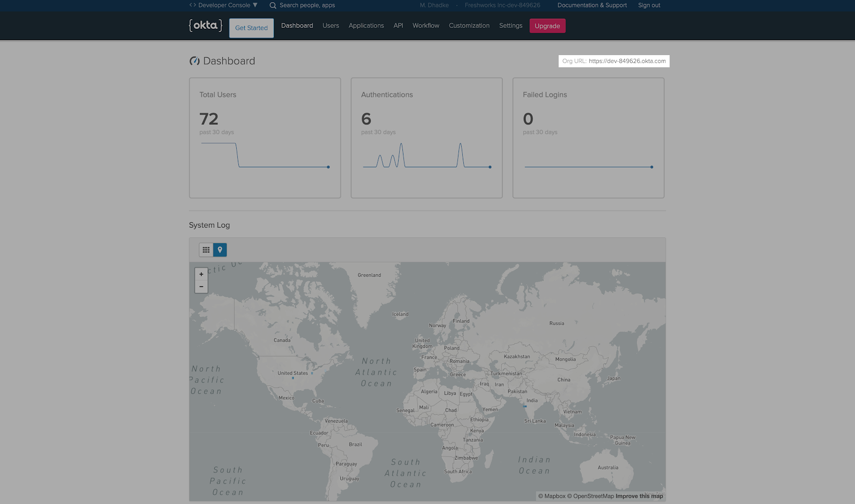Screen dimensions: 855x504
Task: Open Documentation & Support link
Action: [x=592, y=5]
